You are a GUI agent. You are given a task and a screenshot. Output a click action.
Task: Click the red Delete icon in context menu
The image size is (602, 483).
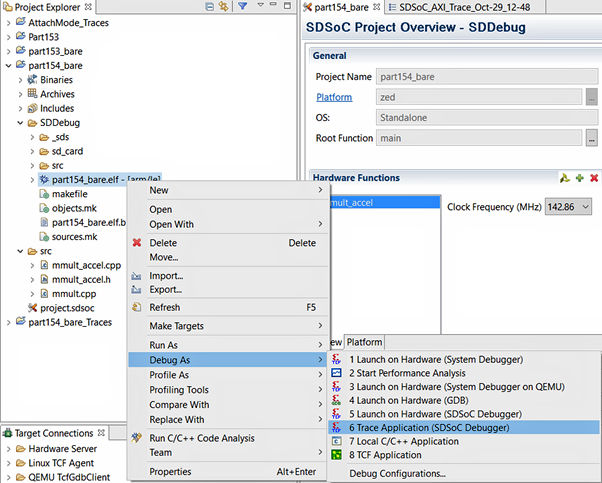click(137, 243)
